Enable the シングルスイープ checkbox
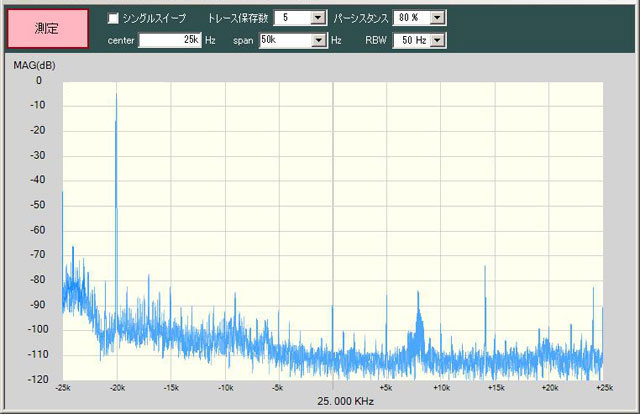Viewport: 640px width, 414px height. coord(113,18)
